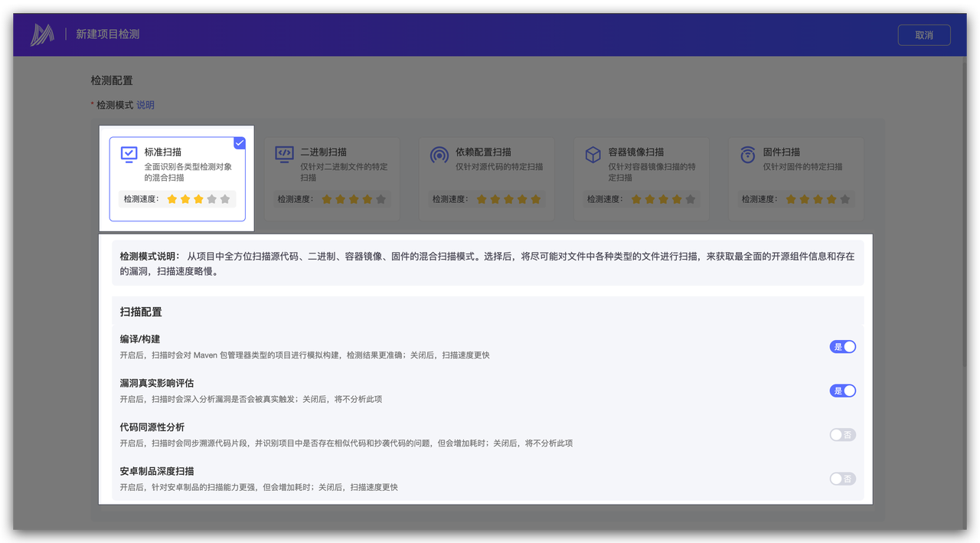Image resolution: width=980 pixels, height=543 pixels.
Task: Turn off 漏洞真实影响评估 switch
Action: [x=842, y=391]
